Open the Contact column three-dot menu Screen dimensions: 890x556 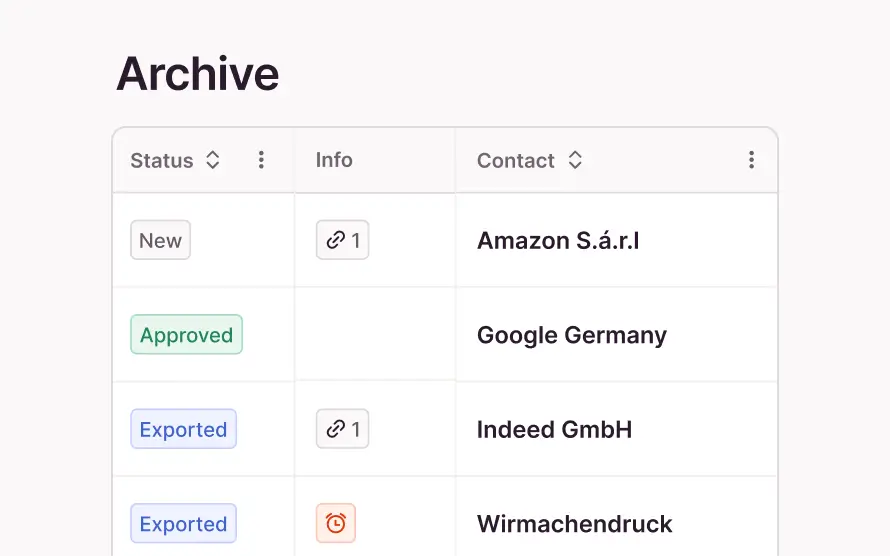[x=751, y=160]
